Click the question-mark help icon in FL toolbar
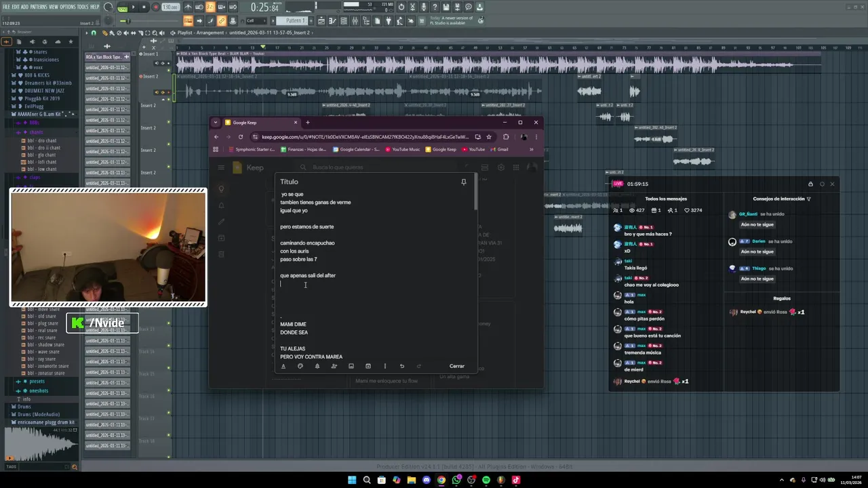Image resolution: width=868 pixels, height=488 pixels. pyautogui.click(x=435, y=7)
